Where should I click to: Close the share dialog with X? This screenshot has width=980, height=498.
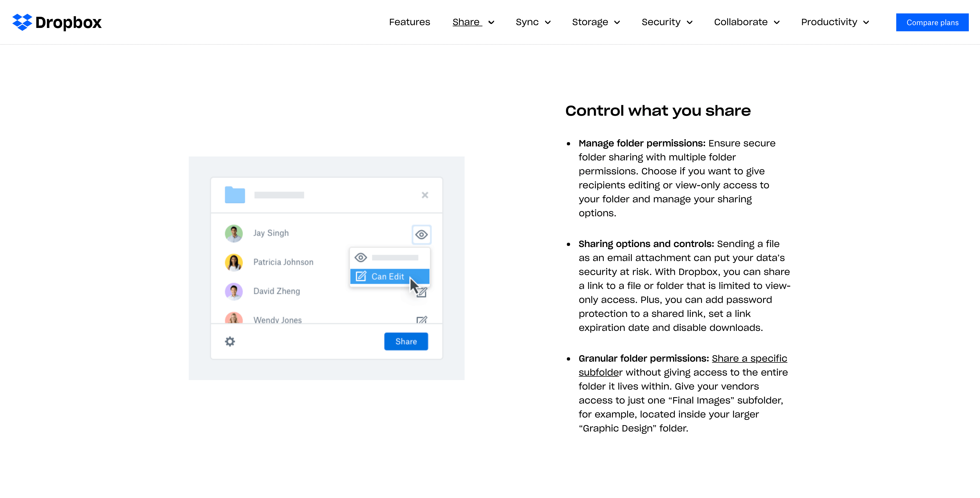click(x=425, y=195)
